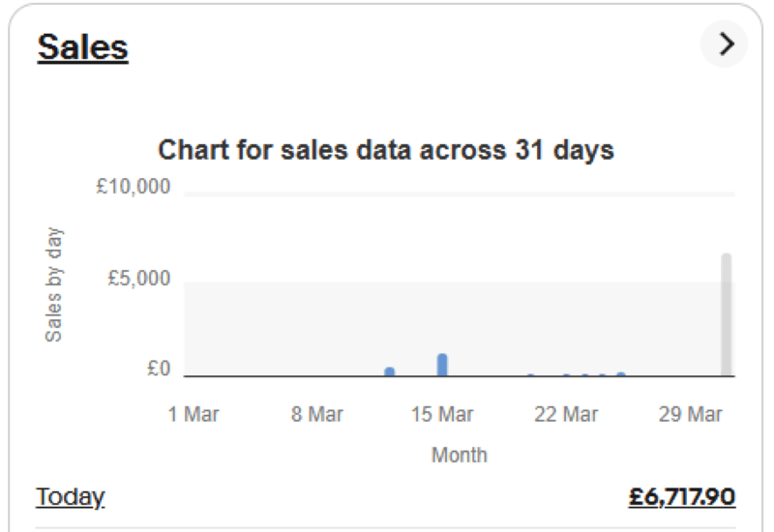774x532 pixels.
Task: Open the £6,717.90 sales total
Action: pyautogui.click(x=681, y=497)
